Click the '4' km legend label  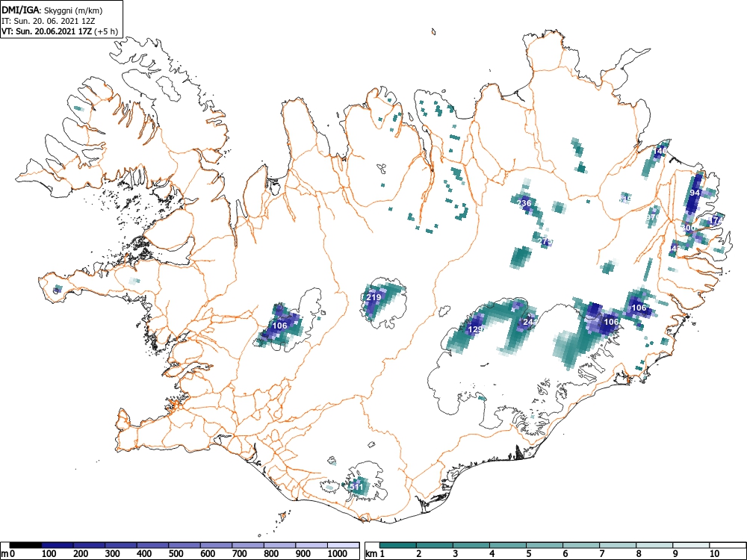(492, 554)
